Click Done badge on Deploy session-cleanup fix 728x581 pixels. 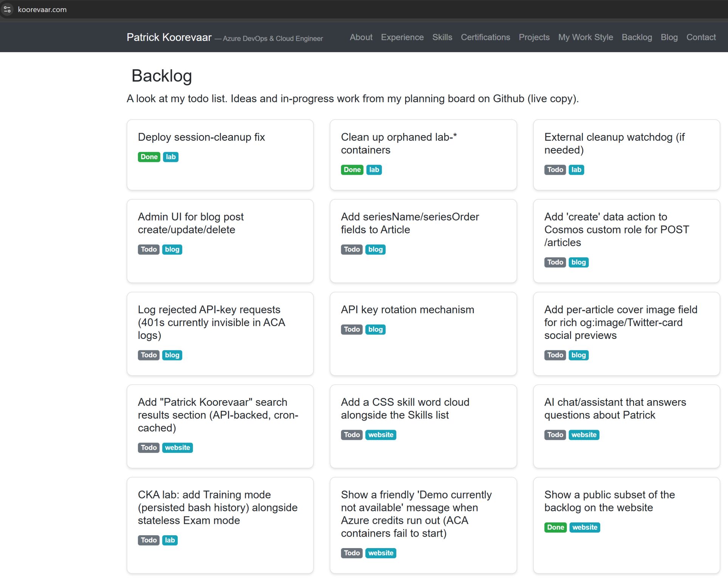(x=149, y=157)
